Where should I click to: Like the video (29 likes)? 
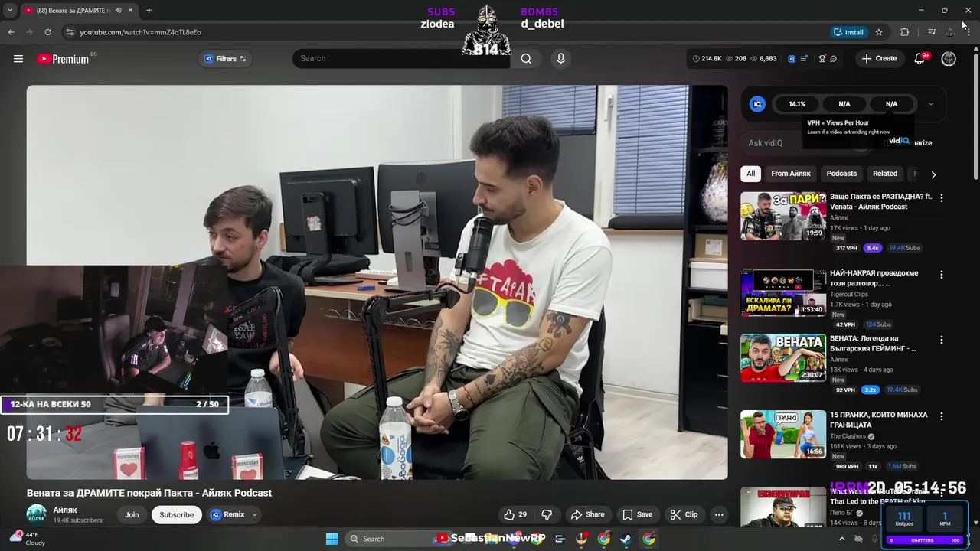click(515, 514)
